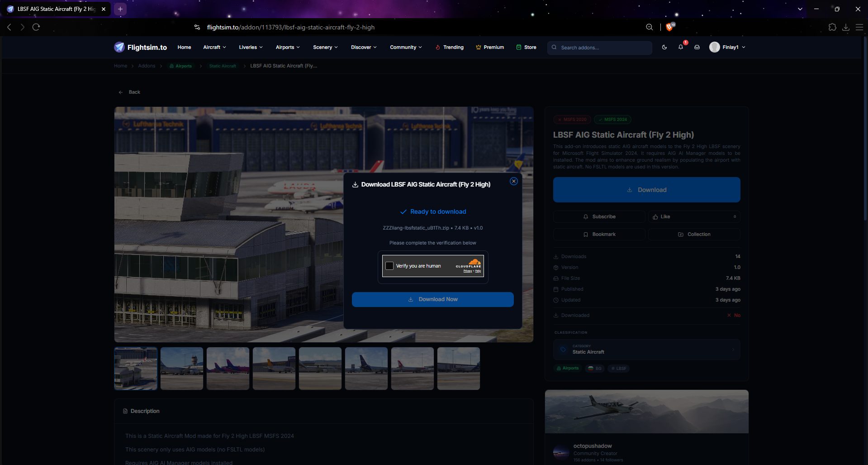Expand the Aircraft dropdown menu

214,47
